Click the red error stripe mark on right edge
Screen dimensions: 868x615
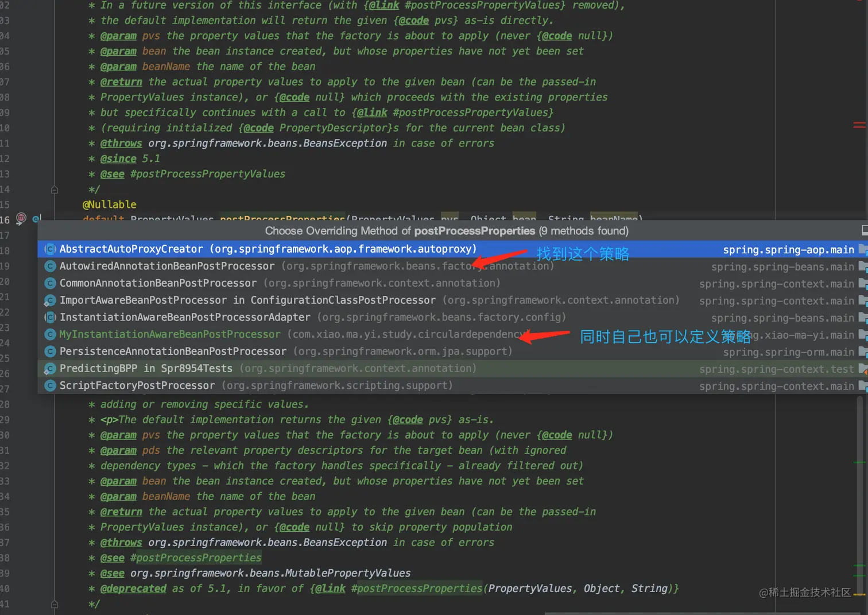859,125
